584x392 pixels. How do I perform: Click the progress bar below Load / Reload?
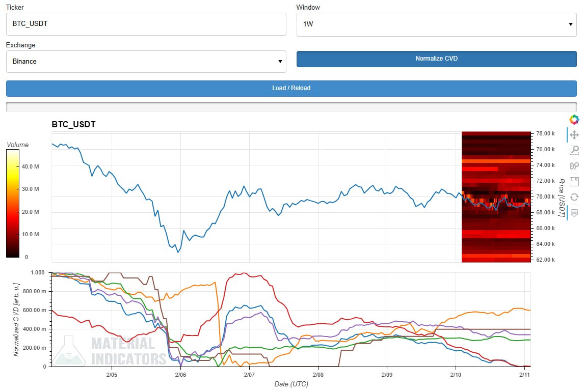291,106
